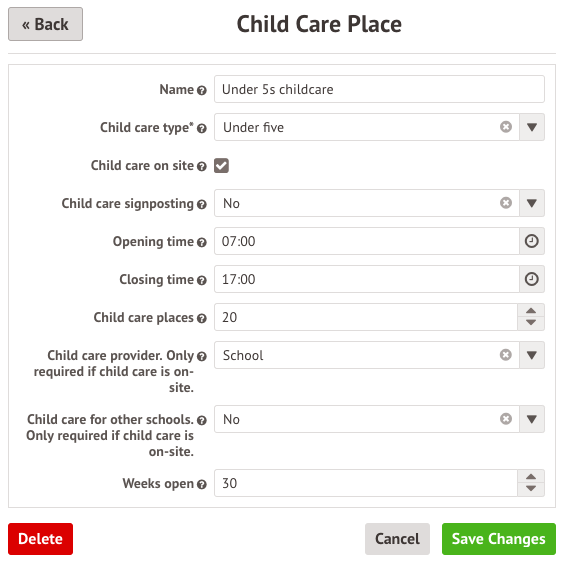Clear the Child care for other schools value

pyautogui.click(x=506, y=419)
